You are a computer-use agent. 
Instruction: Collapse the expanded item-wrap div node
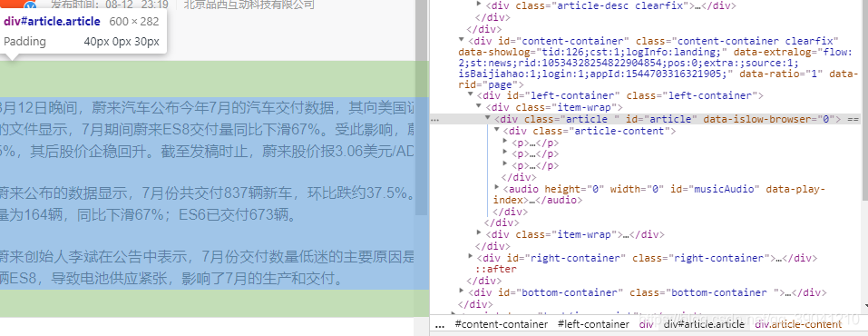pyautogui.click(x=480, y=107)
